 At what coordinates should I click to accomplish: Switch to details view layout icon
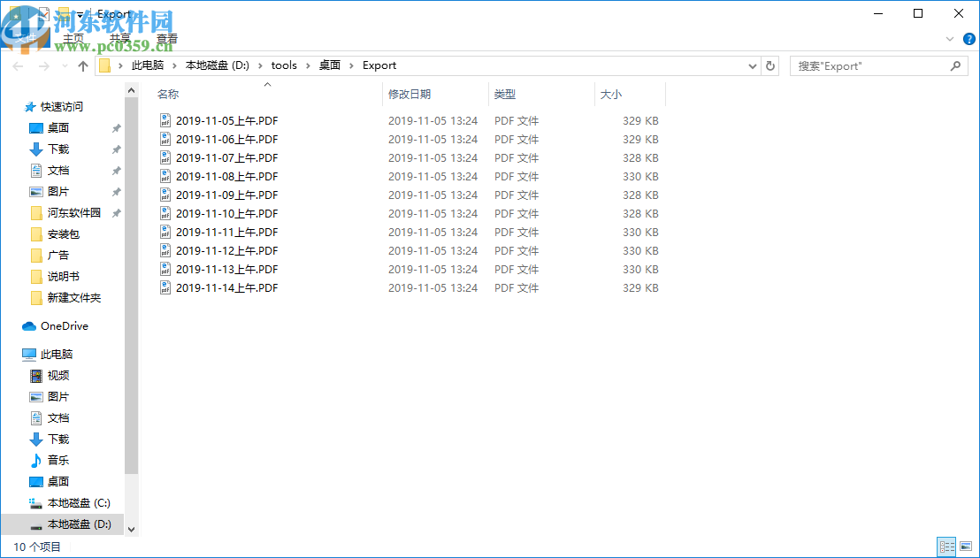[x=947, y=547]
